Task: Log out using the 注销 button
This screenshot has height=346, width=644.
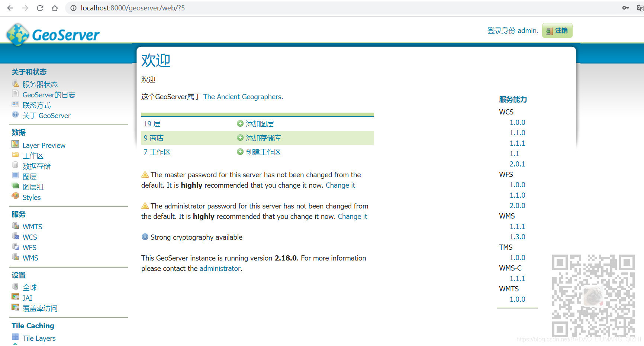Action: tap(557, 30)
